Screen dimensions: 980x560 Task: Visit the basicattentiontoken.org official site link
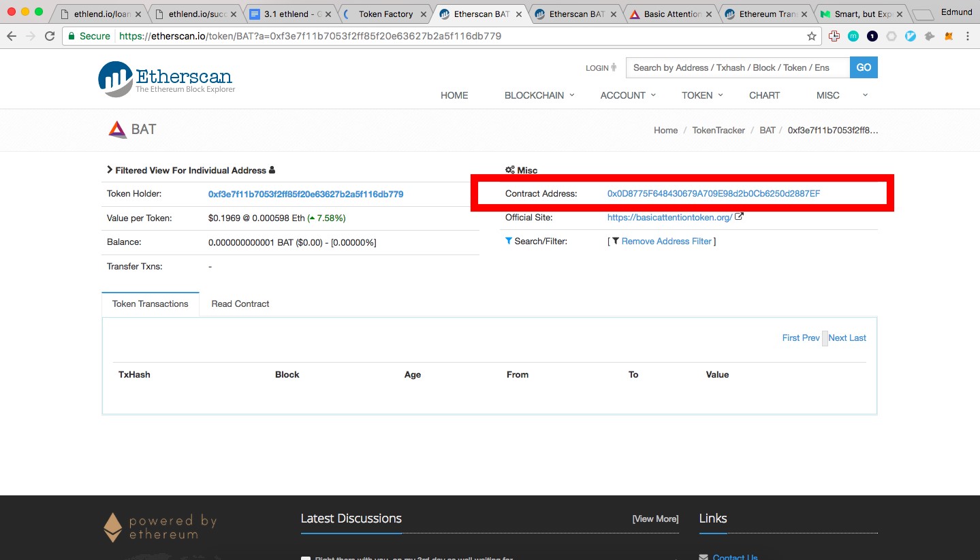coord(669,218)
